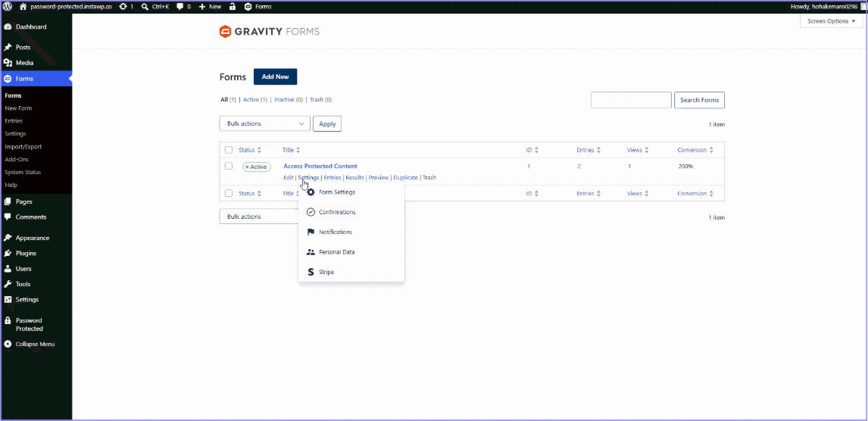Screen dimensions: 868x421
Task: Sort by Entries column in table header
Action: (x=589, y=150)
